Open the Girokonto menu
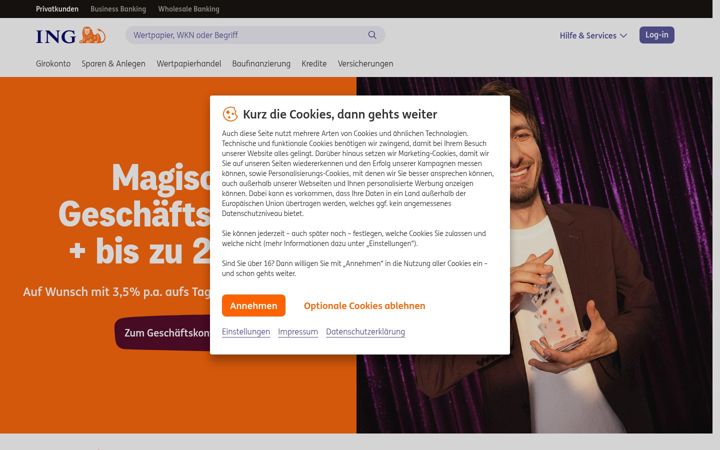This screenshot has width=720, height=450. click(x=53, y=64)
